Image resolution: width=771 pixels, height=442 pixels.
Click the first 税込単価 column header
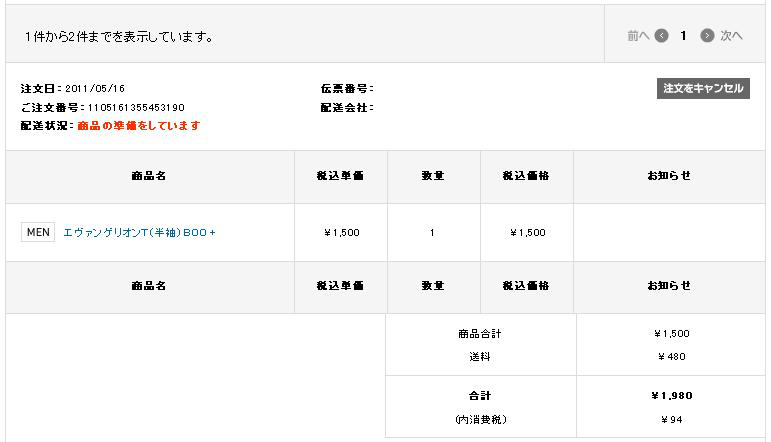[340, 176]
